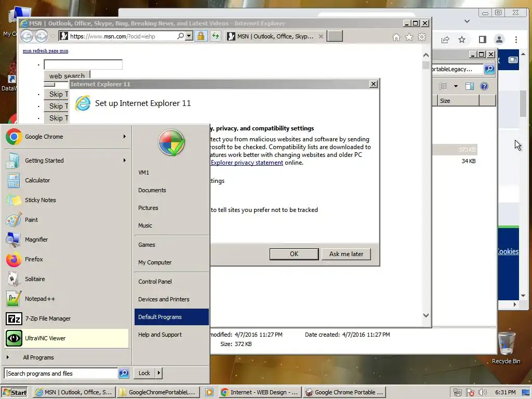The image size is (532, 399).
Task: Open Internet Explorer favorites star
Action: pos(409,37)
